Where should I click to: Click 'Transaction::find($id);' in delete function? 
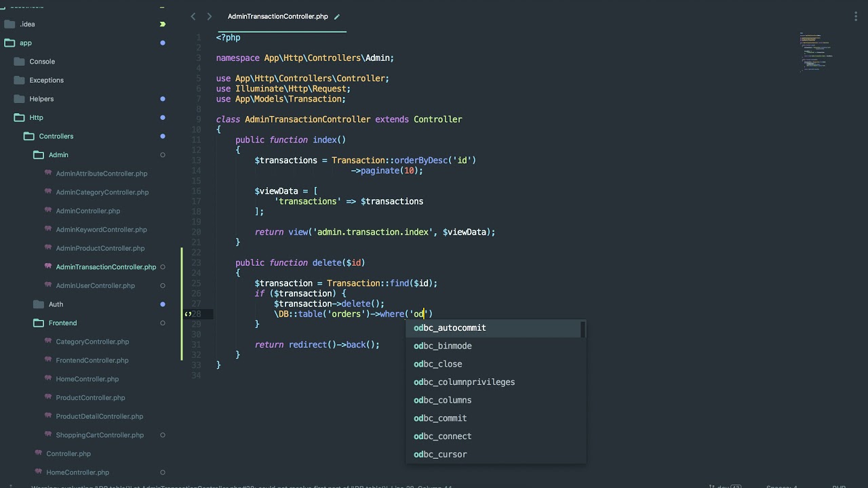point(382,283)
